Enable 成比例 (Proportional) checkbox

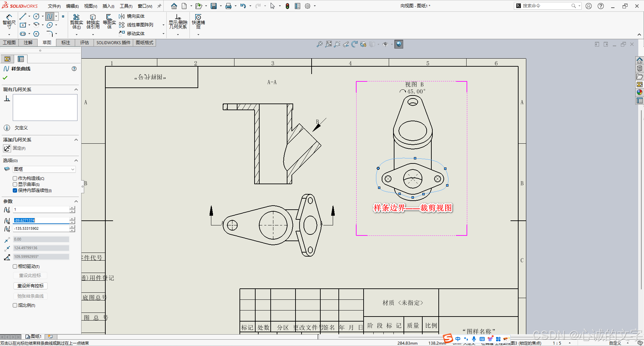(x=15, y=305)
